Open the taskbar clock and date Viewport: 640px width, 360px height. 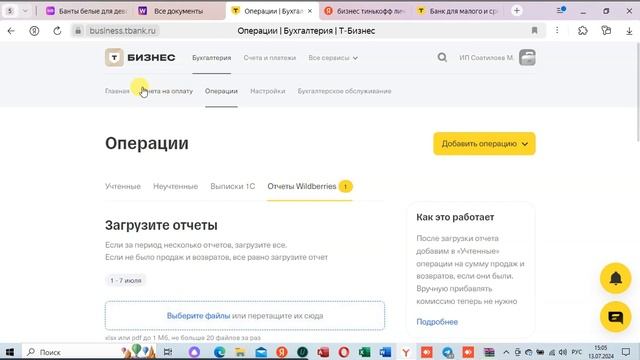(x=601, y=352)
